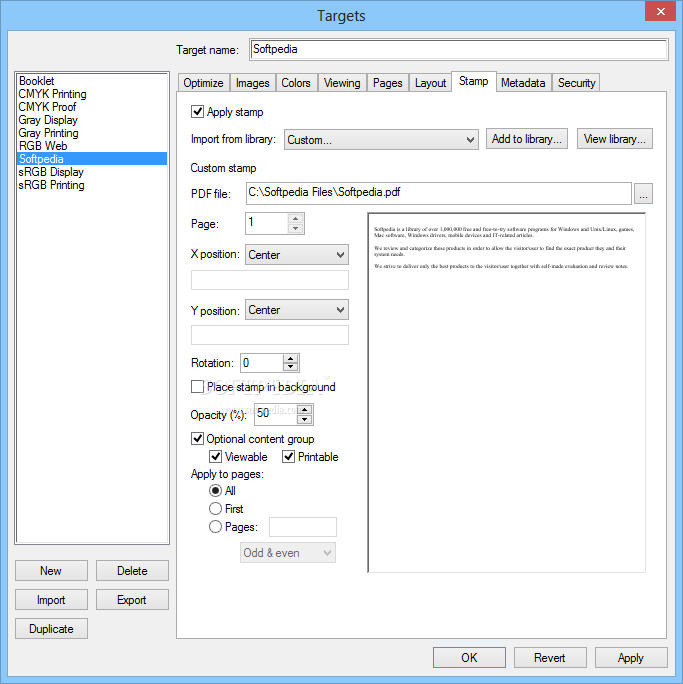Click the Apply button
The image size is (683, 684).
tap(631, 657)
